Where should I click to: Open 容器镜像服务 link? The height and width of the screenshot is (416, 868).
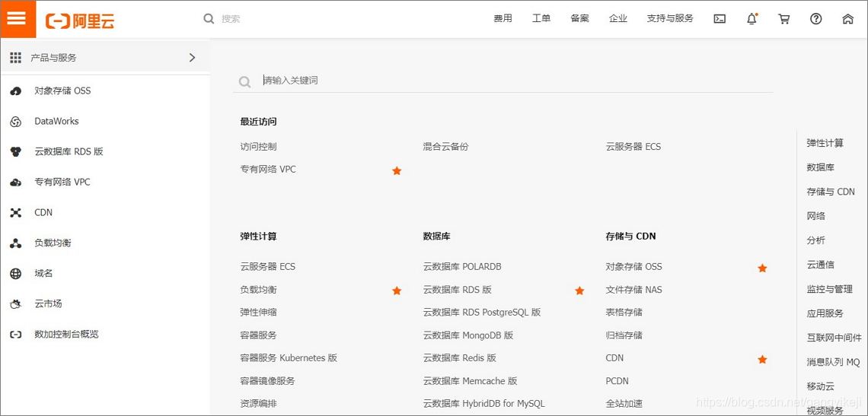click(x=268, y=380)
